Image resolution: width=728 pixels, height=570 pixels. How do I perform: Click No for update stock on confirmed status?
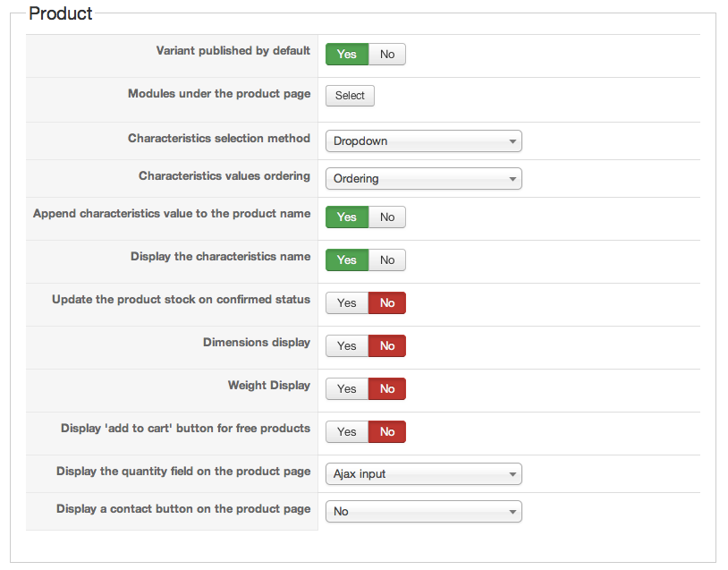(387, 303)
